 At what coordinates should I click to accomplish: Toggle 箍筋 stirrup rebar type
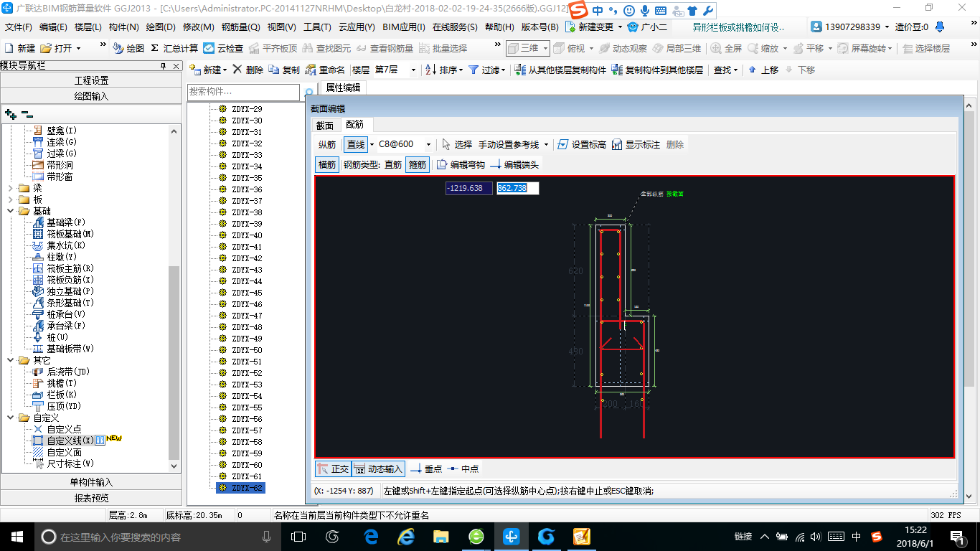click(418, 164)
